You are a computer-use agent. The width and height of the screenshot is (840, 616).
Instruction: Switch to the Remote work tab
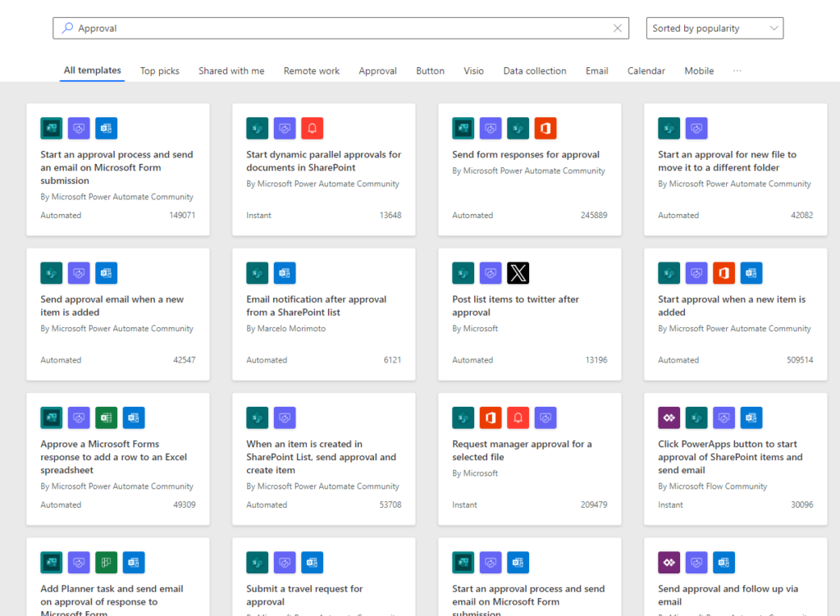point(311,71)
